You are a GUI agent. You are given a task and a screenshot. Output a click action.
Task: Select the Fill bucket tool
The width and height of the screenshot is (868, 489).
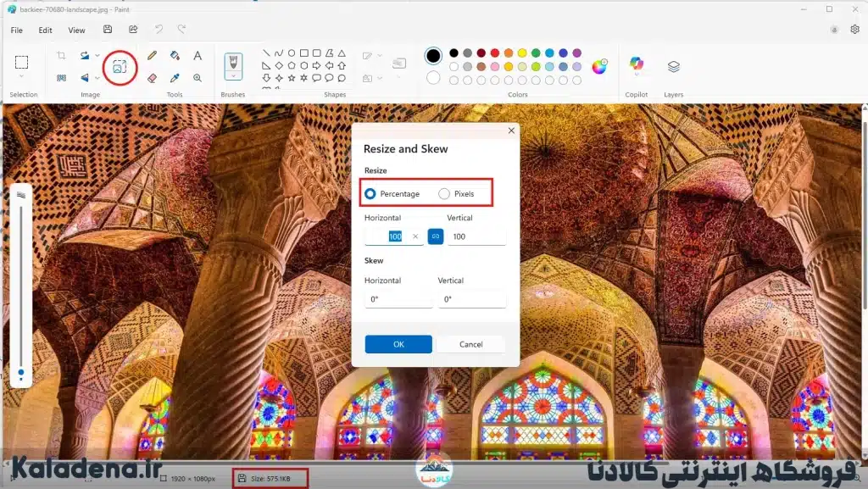[175, 55]
